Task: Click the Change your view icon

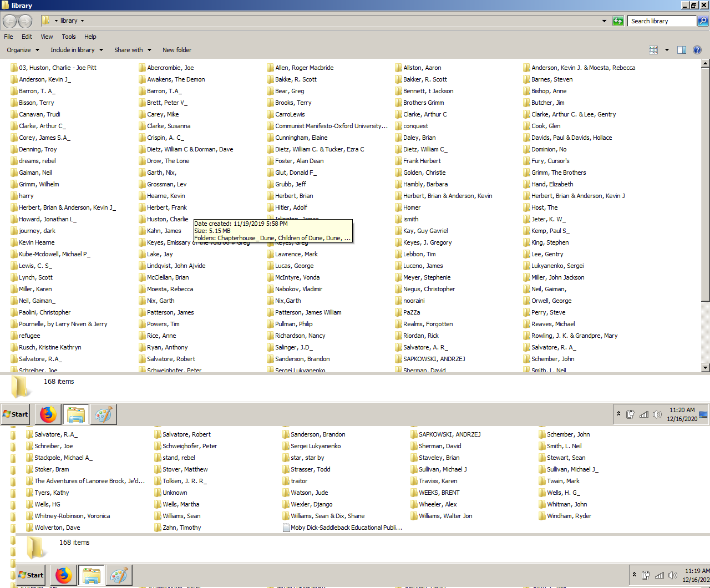Action: point(653,50)
